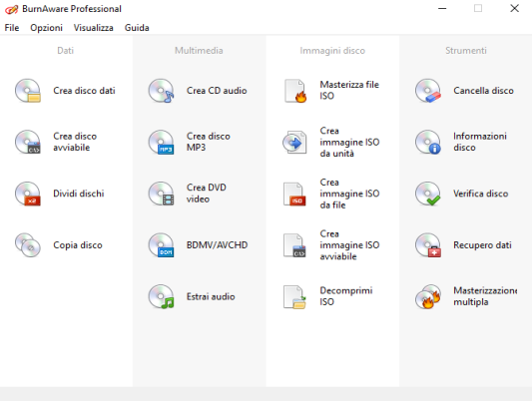The height and width of the screenshot is (401, 532).
Task: Click the Crea disco avviabile disc icon
Action: 28,142
